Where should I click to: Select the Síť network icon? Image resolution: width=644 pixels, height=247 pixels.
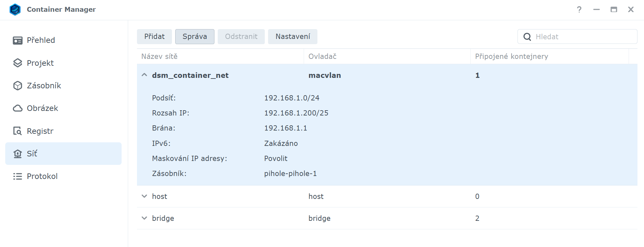pos(18,153)
